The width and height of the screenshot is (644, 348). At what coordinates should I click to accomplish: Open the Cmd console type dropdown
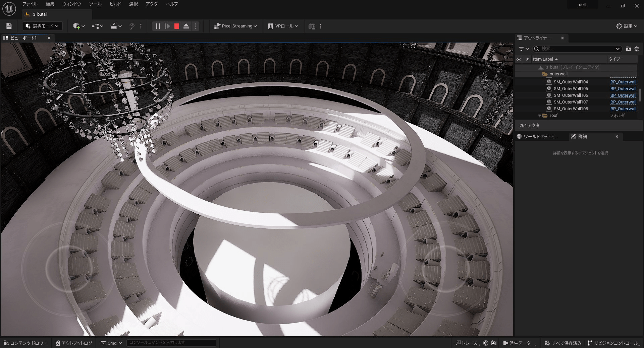pos(112,343)
